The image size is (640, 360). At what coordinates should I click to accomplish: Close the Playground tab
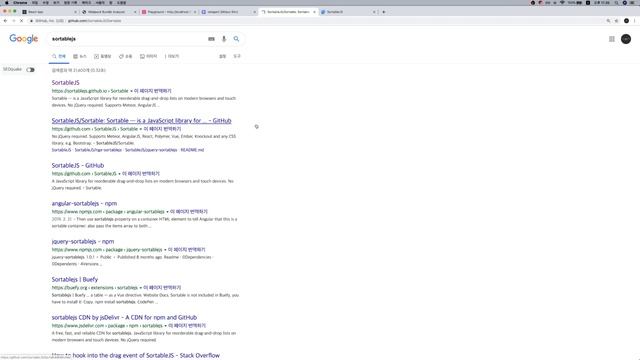click(195, 12)
